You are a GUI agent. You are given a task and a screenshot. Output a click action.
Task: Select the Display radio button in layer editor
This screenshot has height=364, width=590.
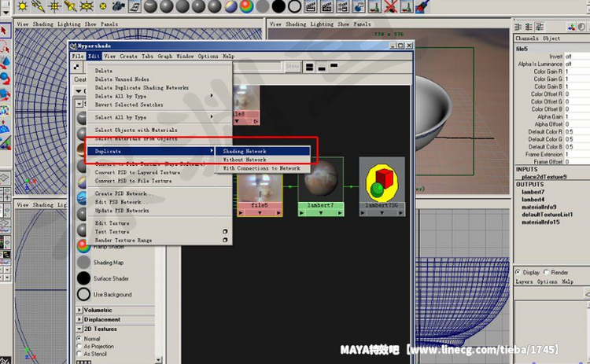pos(518,272)
